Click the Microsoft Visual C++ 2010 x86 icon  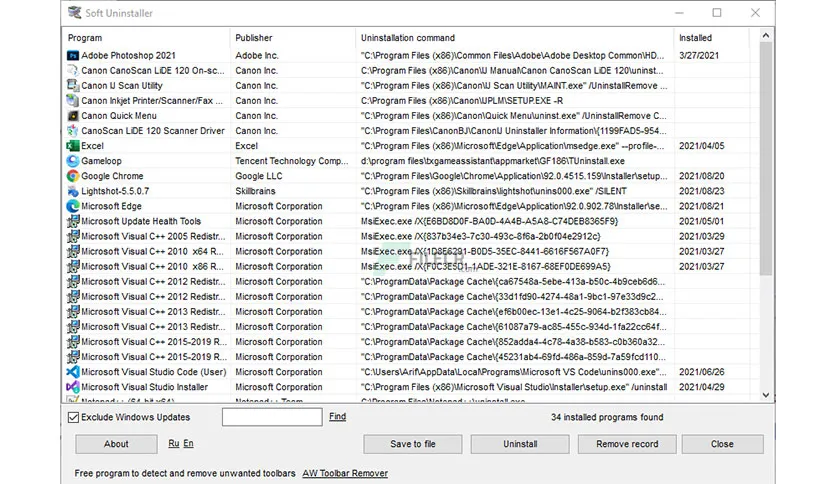pos(73,266)
